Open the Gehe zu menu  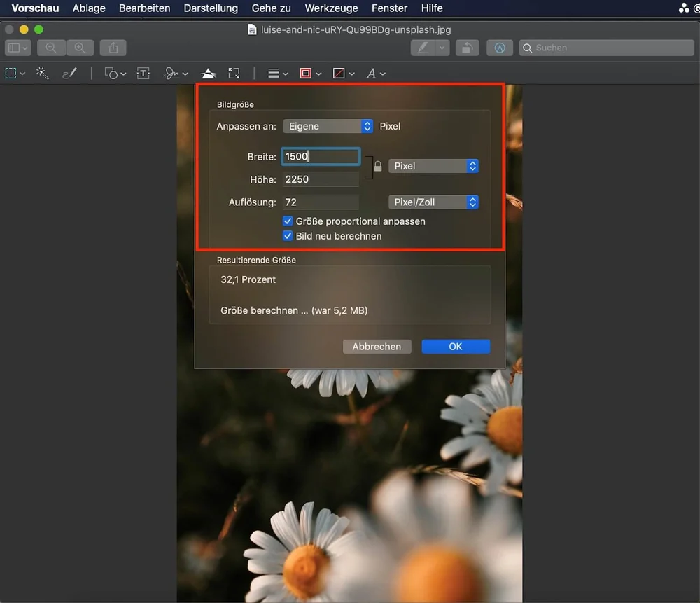pos(272,8)
